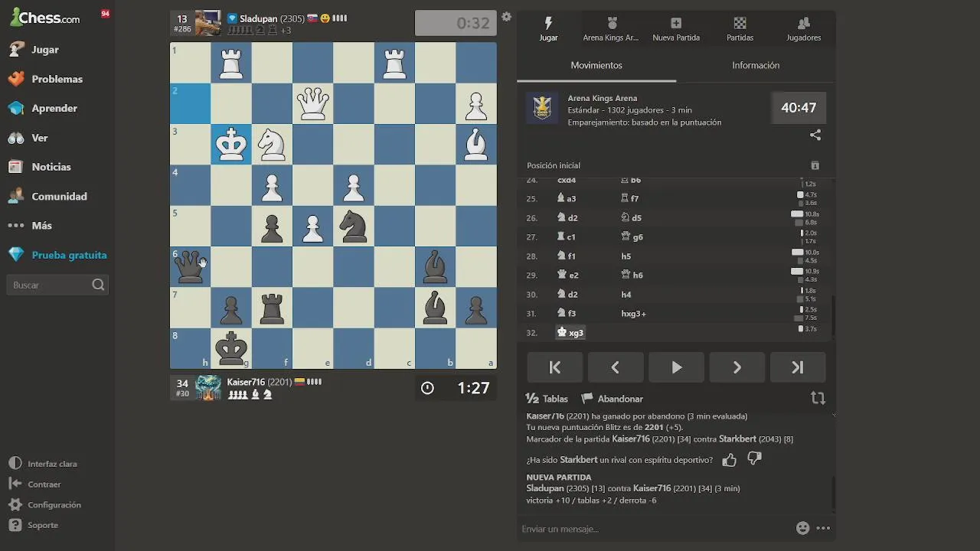
Task: Select move Qh6 in move 29
Action: click(x=632, y=275)
